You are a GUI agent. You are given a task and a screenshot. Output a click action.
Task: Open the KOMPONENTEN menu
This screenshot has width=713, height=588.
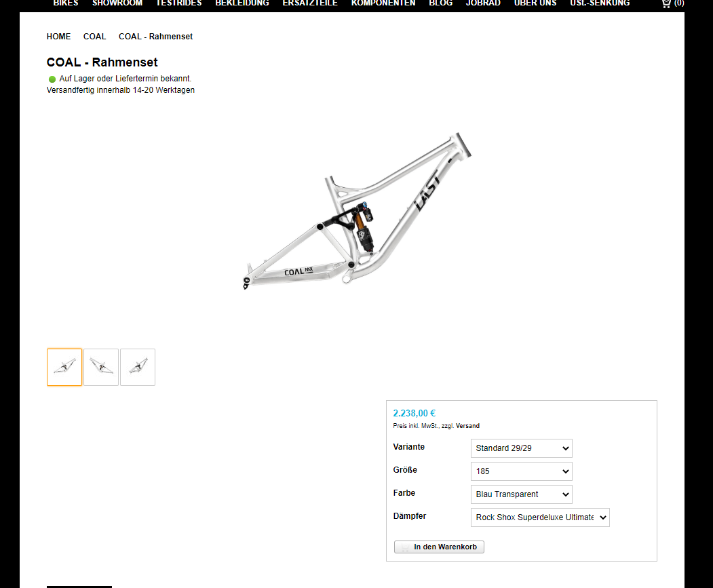(383, 3)
